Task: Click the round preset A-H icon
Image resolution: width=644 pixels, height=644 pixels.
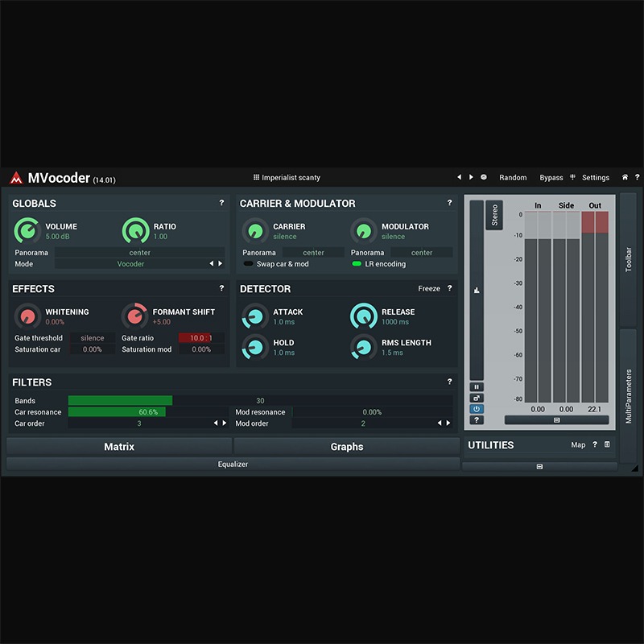Action: coord(484,177)
